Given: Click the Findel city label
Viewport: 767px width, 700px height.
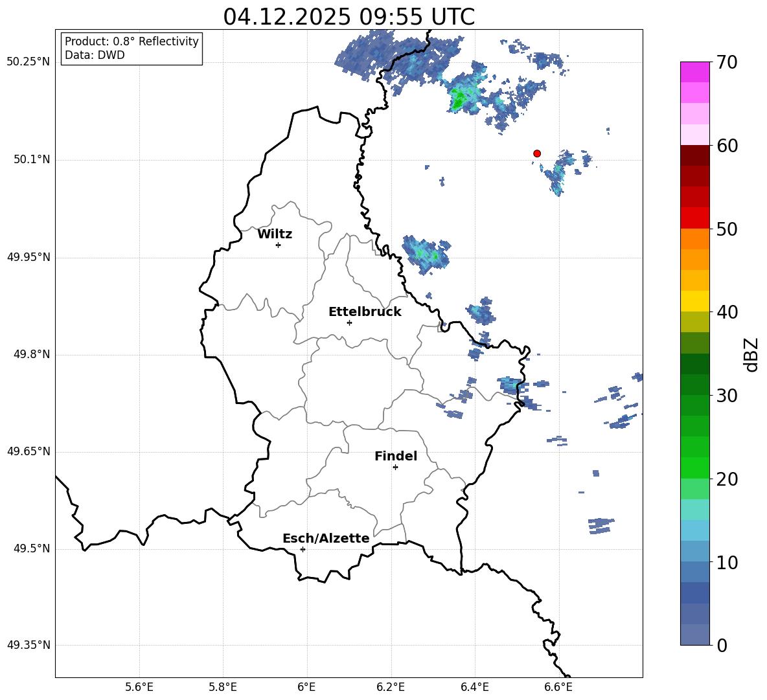Looking at the screenshot, I should (x=396, y=456).
